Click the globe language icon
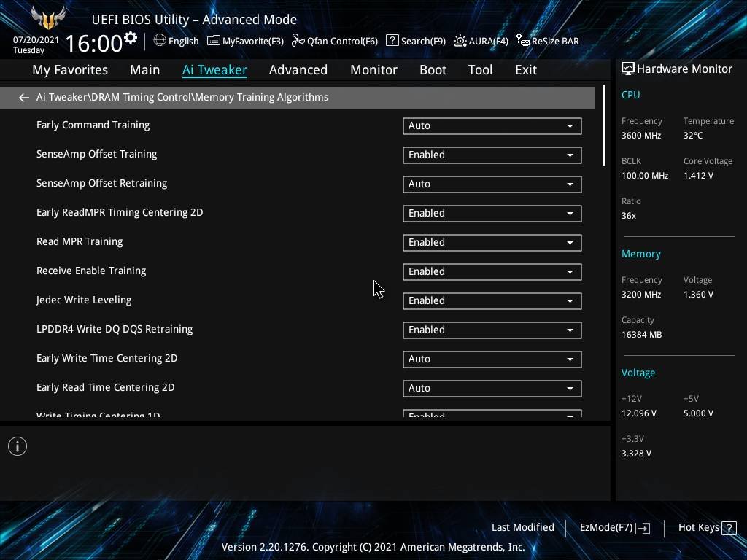747x560 pixels. click(160, 41)
